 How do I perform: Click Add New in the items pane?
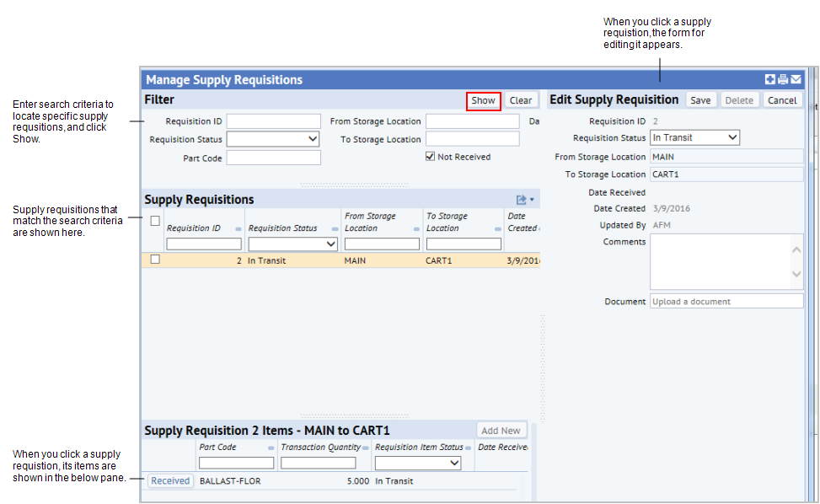(x=501, y=429)
